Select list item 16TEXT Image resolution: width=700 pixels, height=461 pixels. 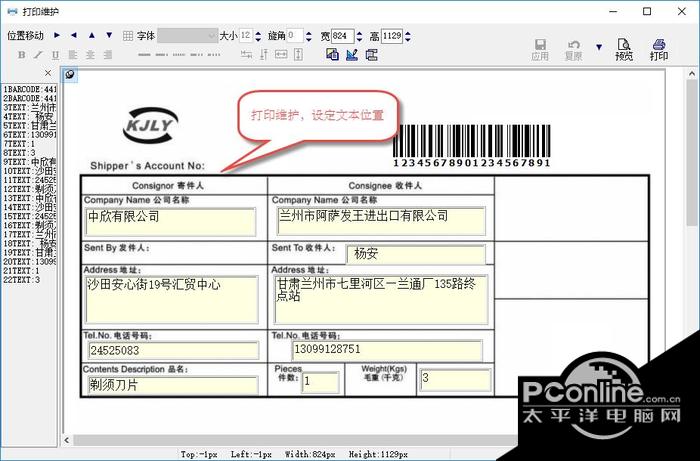[29, 225]
